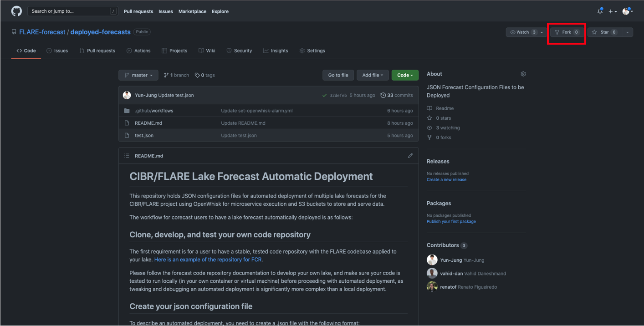The width and height of the screenshot is (644, 326).
Task: Open the Add file dropdown
Action: pos(373,75)
